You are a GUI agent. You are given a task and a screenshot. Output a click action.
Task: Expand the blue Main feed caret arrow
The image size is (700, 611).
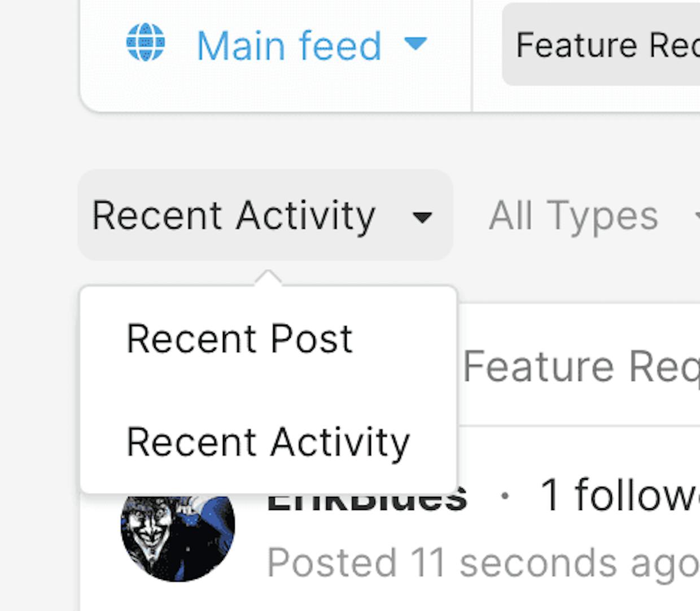pos(416,43)
